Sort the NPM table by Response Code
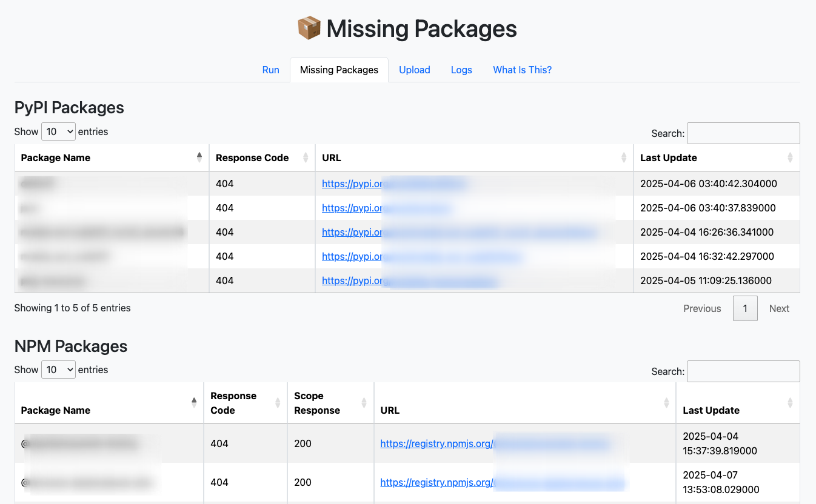The height and width of the screenshot is (504, 816). 276,402
